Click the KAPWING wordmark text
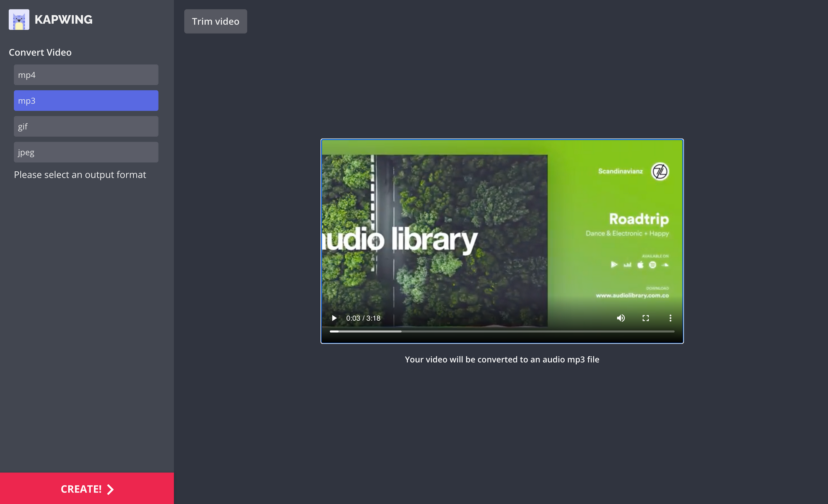The height and width of the screenshot is (504, 828). click(63, 19)
